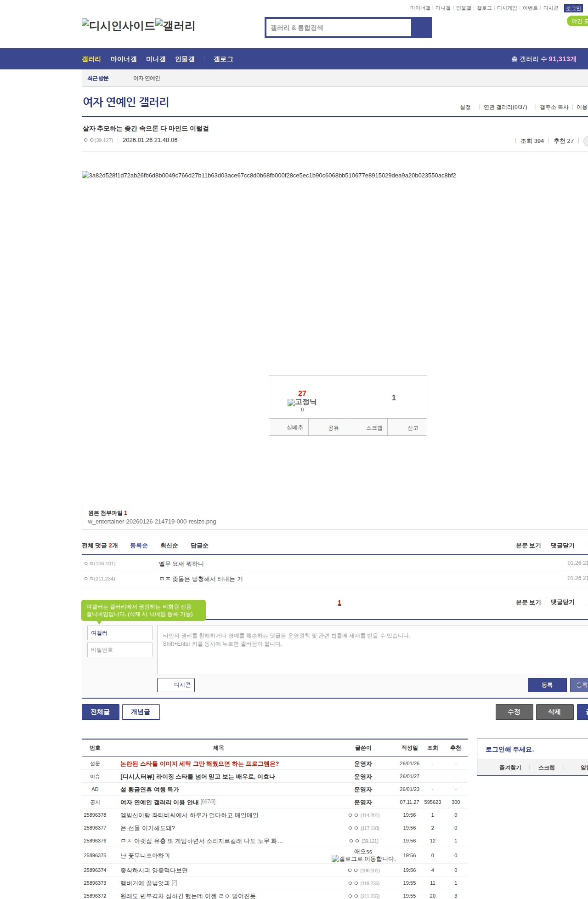Click the 삭제 delete button

[554, 712]
